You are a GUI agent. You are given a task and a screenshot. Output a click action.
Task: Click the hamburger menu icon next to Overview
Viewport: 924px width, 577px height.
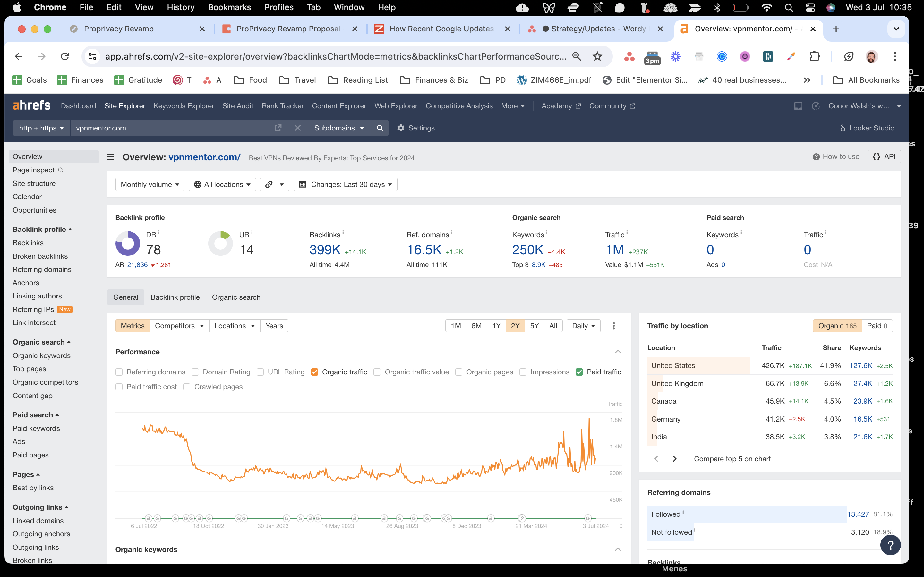pyautogui.click(x=111, y=157)
